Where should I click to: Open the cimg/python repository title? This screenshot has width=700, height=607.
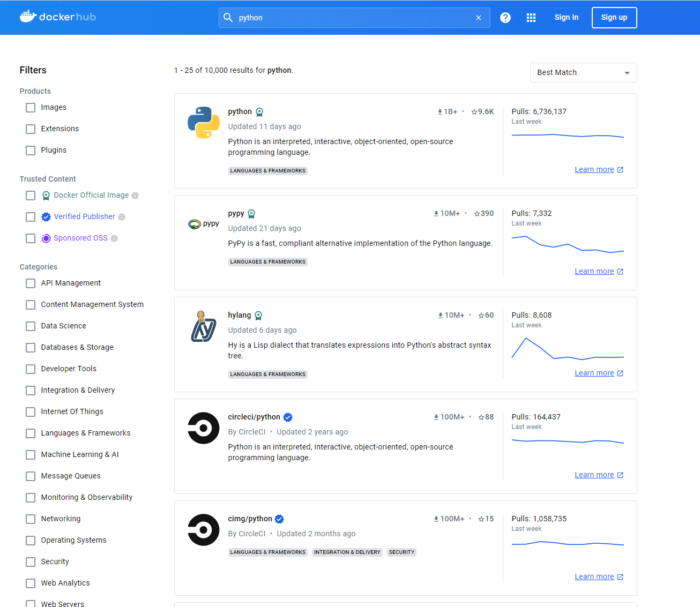point(250,519)
